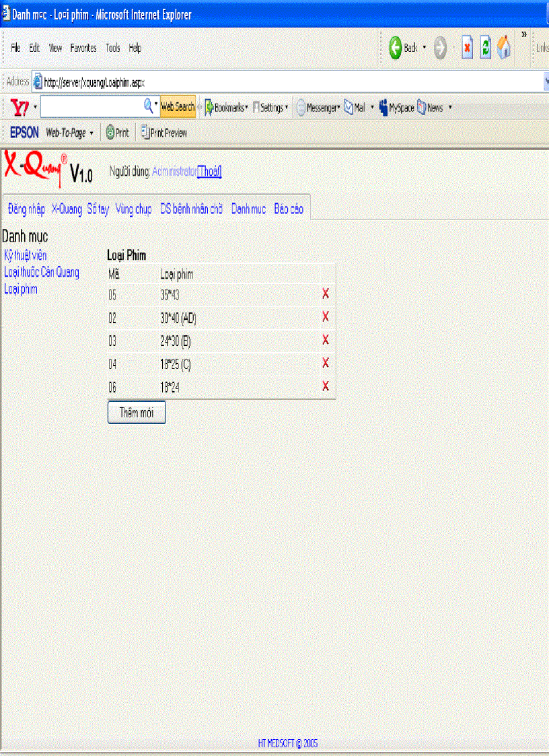Switch to the Báo cáo tab
The width and height of the screenshot is (549, 756).
[288, 209]
